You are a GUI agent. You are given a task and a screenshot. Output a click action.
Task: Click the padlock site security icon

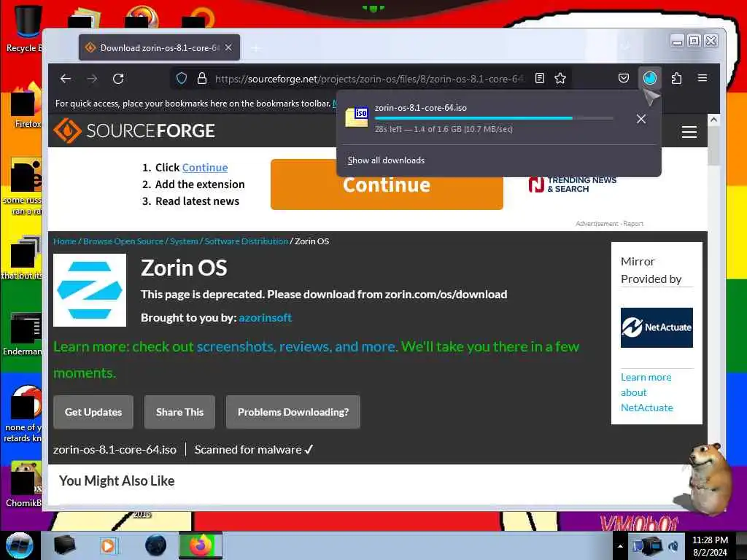(x=202, y=79)
